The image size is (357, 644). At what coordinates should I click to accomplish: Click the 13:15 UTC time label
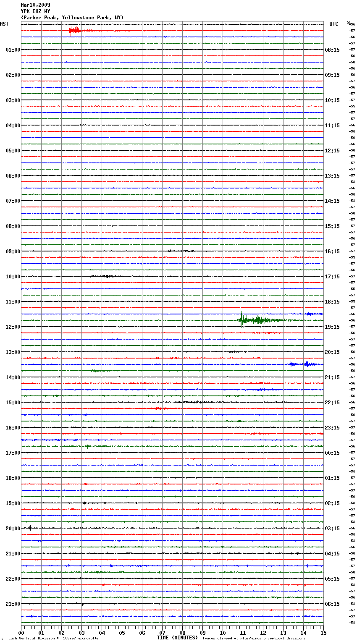[332, 176]
